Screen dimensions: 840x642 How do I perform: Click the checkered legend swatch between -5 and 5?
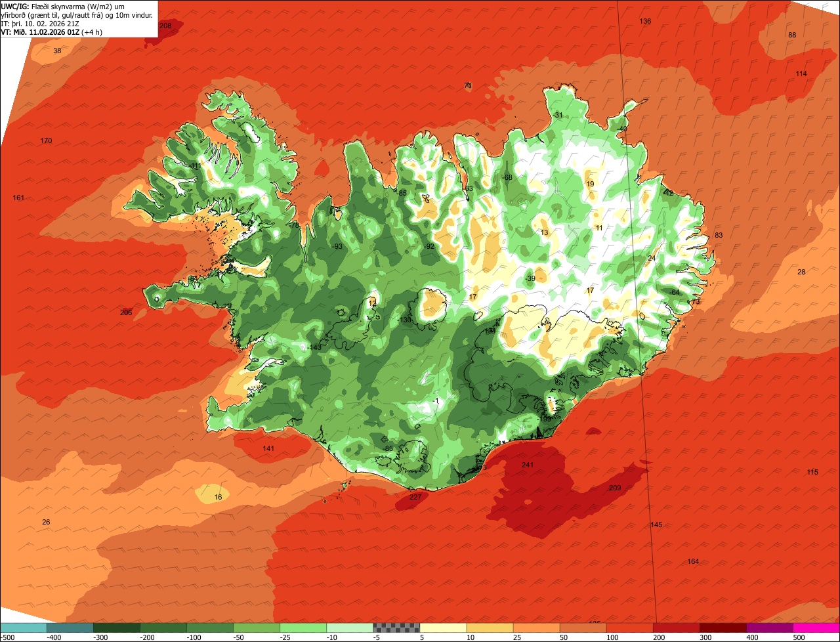396,628
